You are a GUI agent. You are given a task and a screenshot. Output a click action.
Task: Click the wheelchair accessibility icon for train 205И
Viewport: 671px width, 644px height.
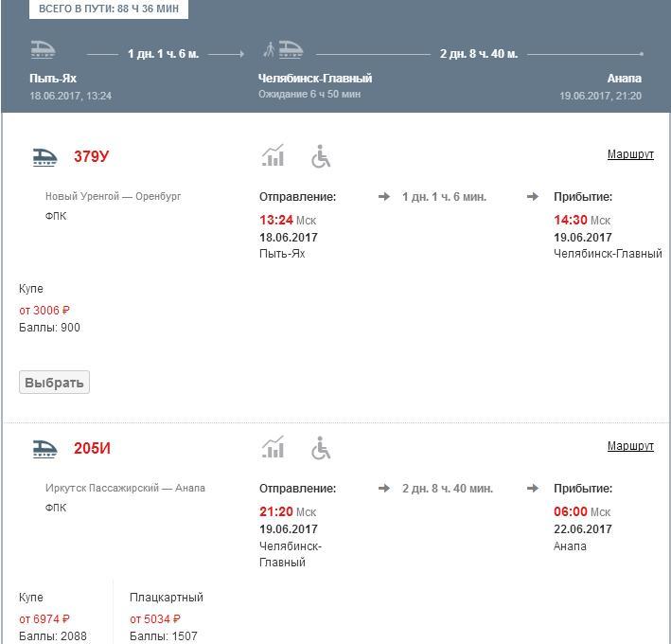(321, 448)
